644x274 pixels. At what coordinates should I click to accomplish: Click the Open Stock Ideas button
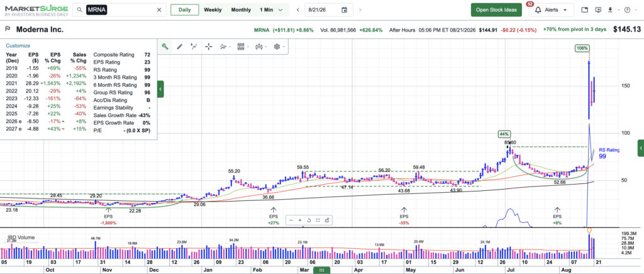click(496, 10)
